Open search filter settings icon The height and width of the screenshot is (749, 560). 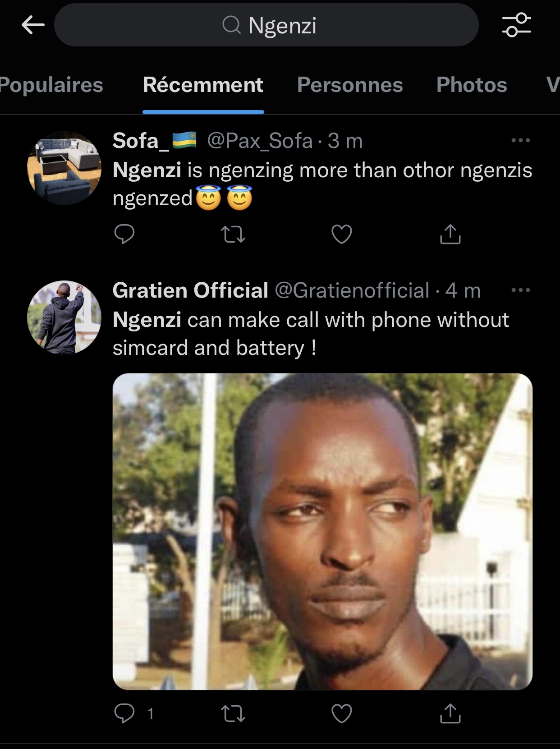tap(516, 25)
